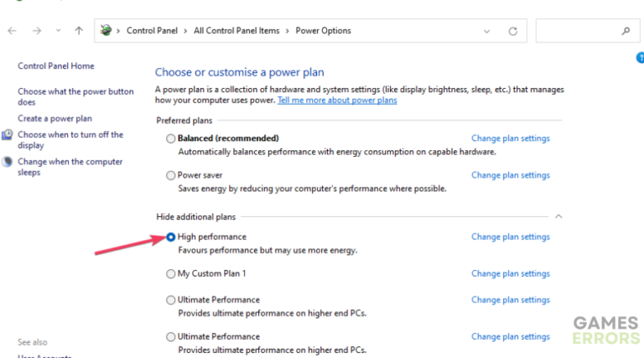Go to All Control Panel Items breadcrumb

236,31
